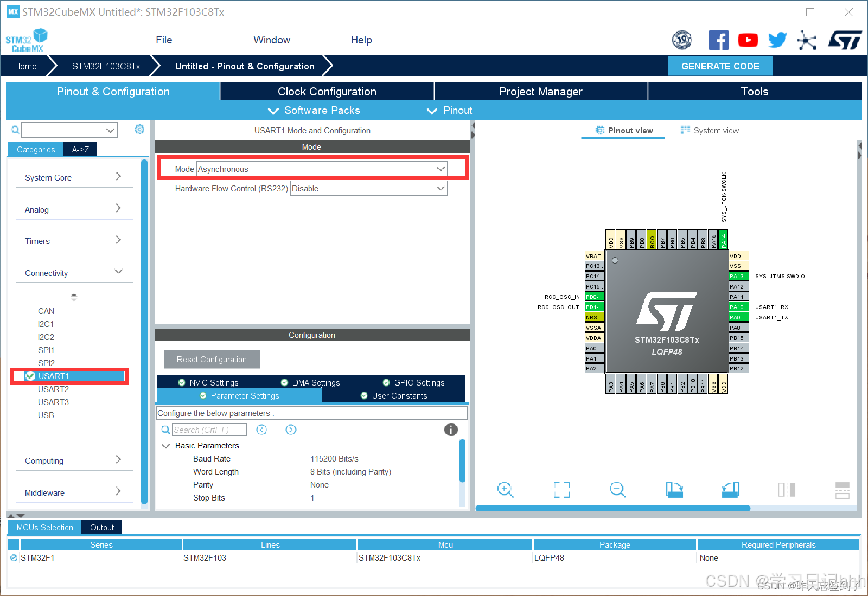The height and width of the screenshot is (596, 868).
Task: Click the pinout horizontal scrollbar
Action: [x=613, y=508]
